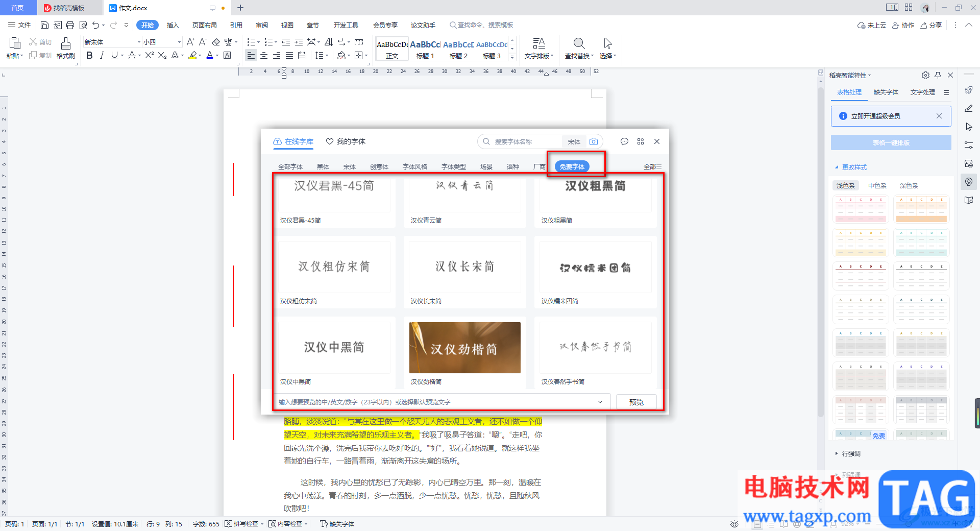Image resolution: width=980 pixels, height=531 pixels.
Task: Open the 插入 ribbon tab
Action: [x=173, y=25]
